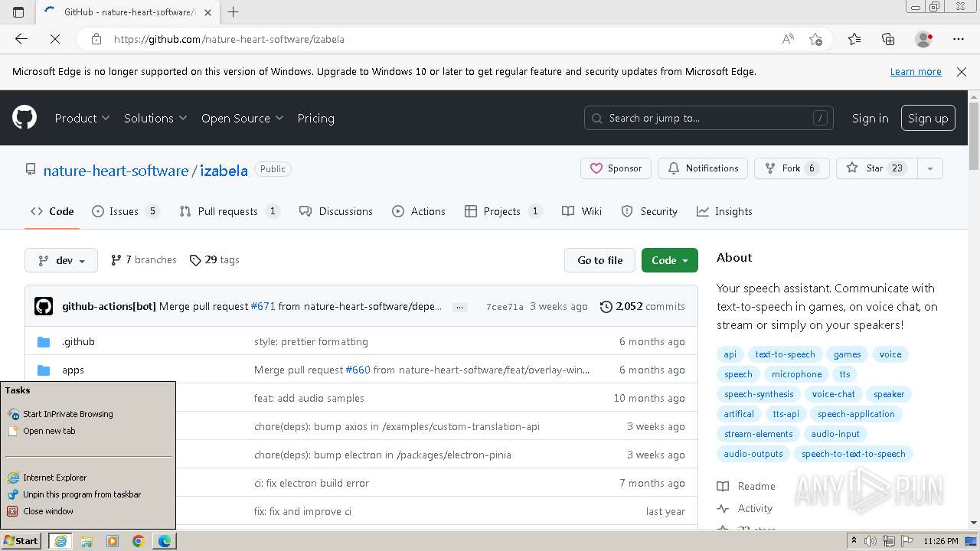Click Go to file button

pos(600,260)
